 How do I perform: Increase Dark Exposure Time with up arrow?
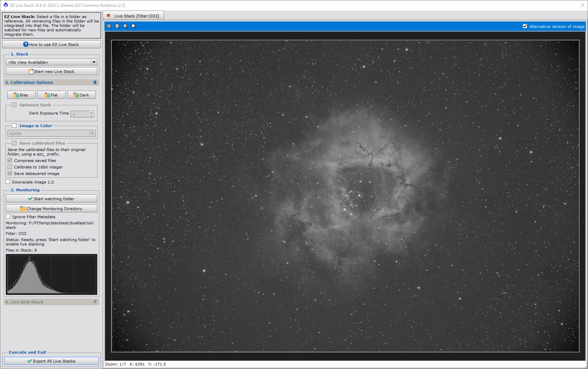click(x=91, y=112)
